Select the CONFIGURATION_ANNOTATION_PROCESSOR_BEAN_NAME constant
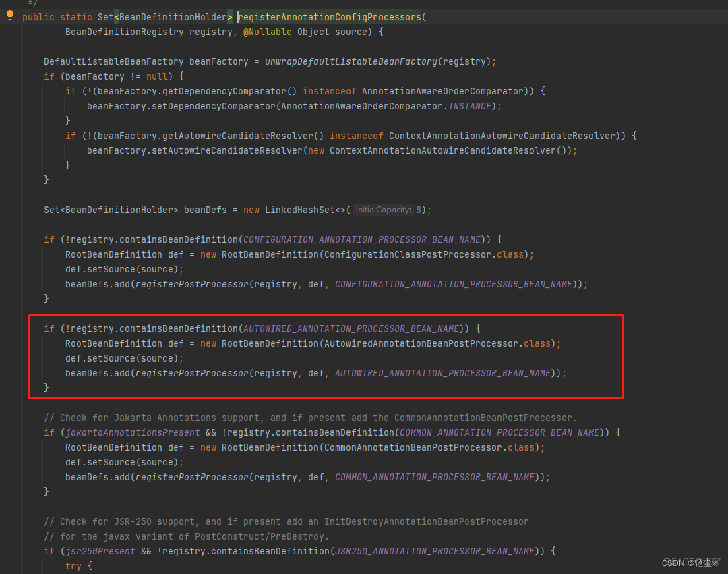This screenshot has height=574, width=728. coord(362,239)
